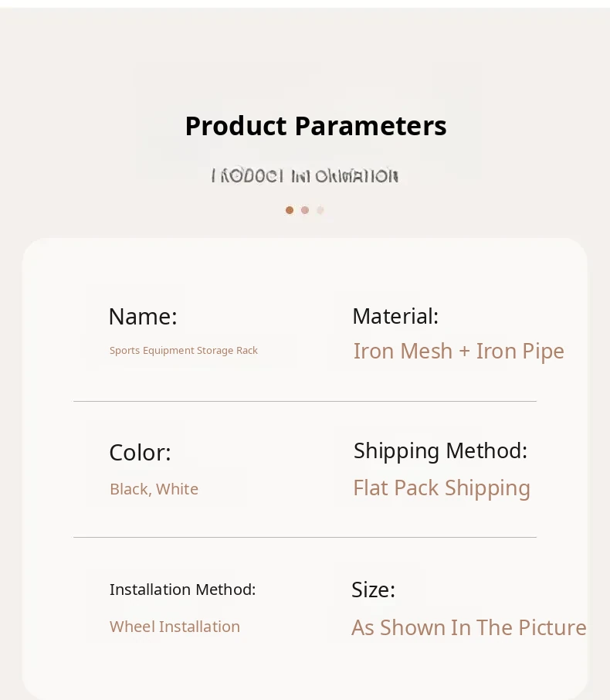Viewport: 610px width, 700px height.
Task: Click the empty top margin of the white parameters card
Action: [x=304, y=261]
